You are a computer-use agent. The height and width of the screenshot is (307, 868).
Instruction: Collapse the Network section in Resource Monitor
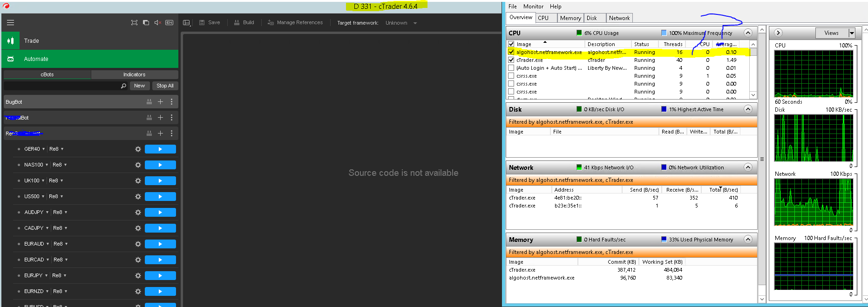(x=748, y=167)
